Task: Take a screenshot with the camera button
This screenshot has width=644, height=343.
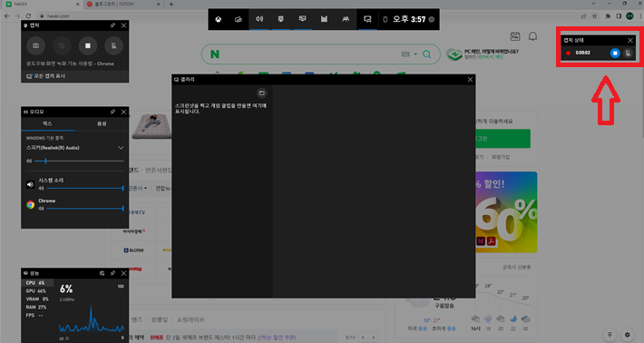Action: pyautogui.click(x=35, y=45)
